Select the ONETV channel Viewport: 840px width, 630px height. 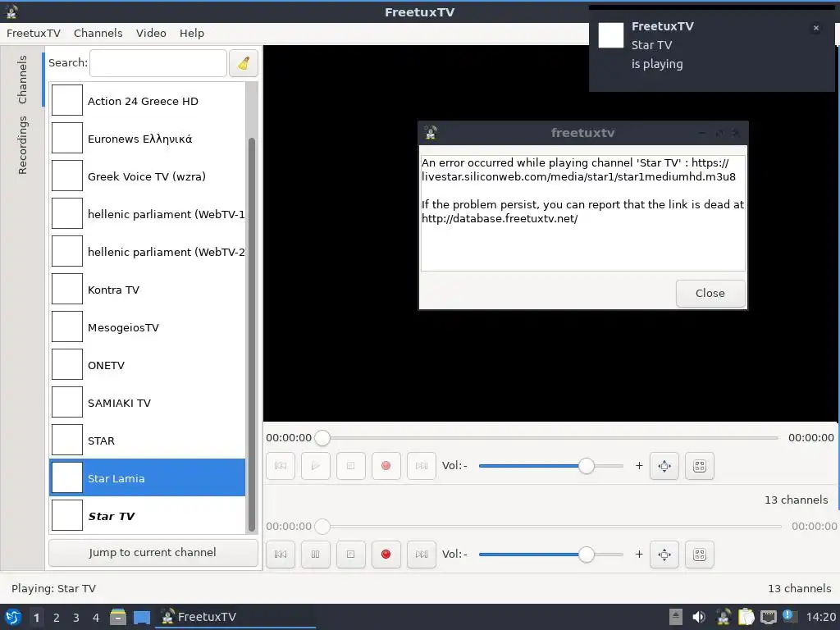[x=148, y=365]
